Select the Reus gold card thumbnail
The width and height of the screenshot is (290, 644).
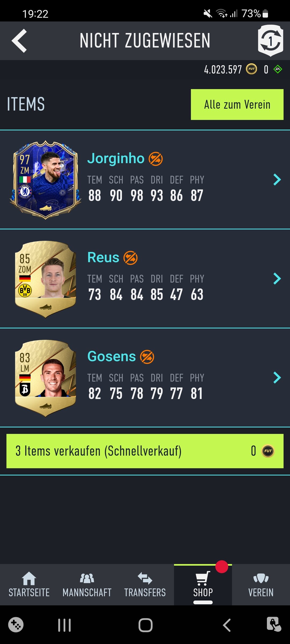(x=45, y=279)
